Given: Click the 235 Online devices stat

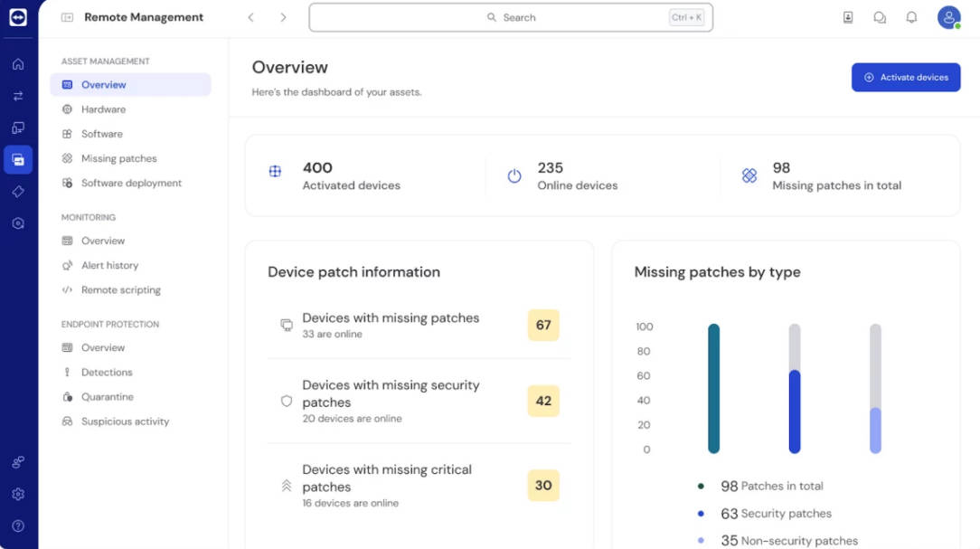Looking at the screenshot, I should pyautogui.click(x=578, y=176).
